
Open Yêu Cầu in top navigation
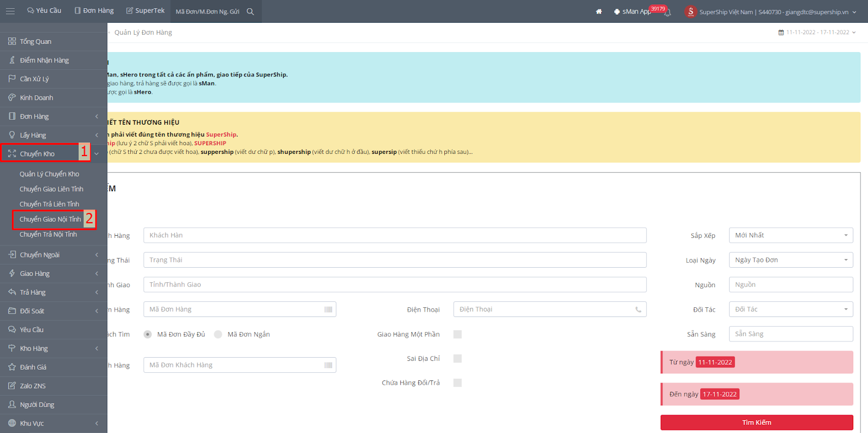pyautogui.click(x=44, y=11)
